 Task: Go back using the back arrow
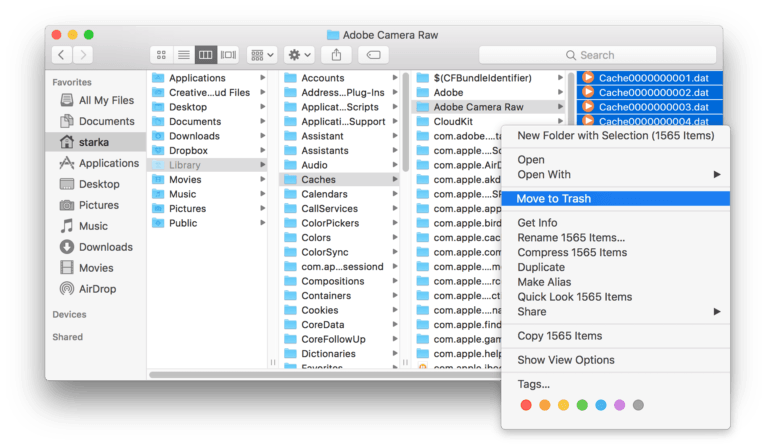click(62, 55)
